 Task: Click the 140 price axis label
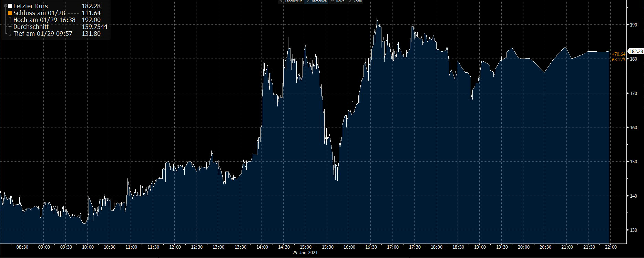click(x=633, y=196)
